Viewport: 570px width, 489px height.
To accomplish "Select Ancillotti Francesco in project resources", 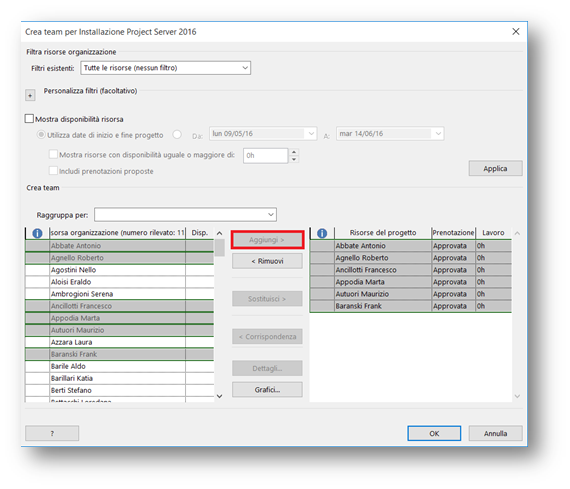I will point(383,270).
